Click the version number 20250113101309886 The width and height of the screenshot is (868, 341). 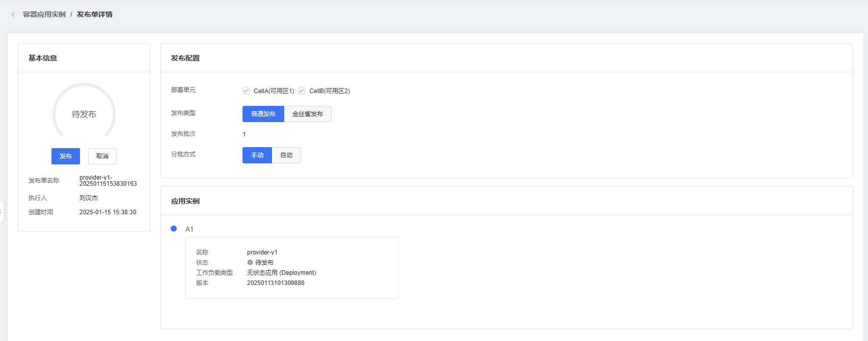[x=276, y=283]
